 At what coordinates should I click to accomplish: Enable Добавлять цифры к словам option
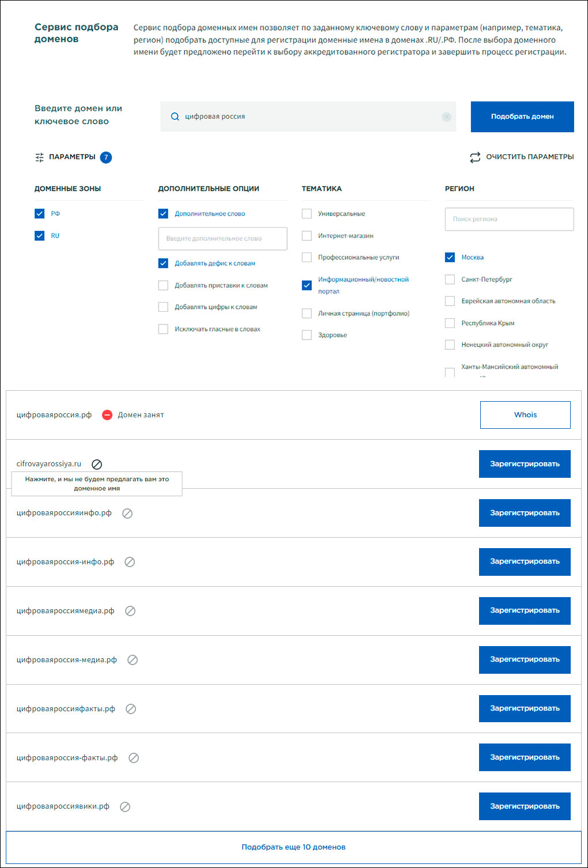(x=163, y=307)
